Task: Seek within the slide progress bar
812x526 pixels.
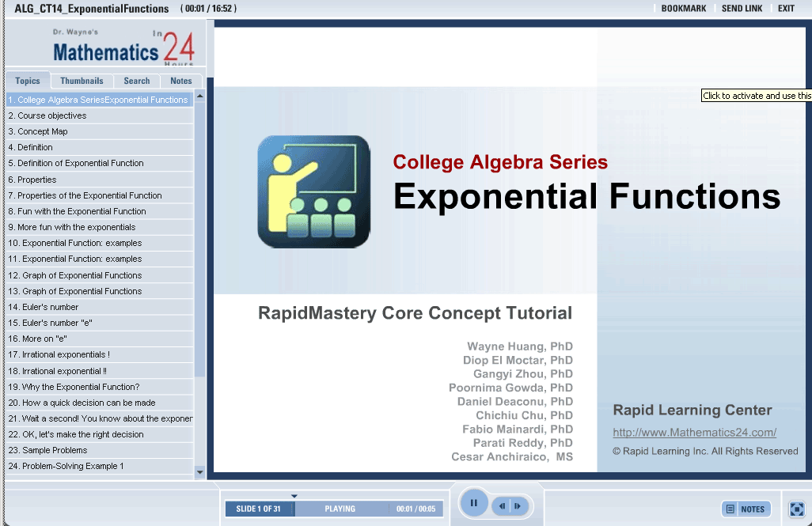Action: (340, 509)
